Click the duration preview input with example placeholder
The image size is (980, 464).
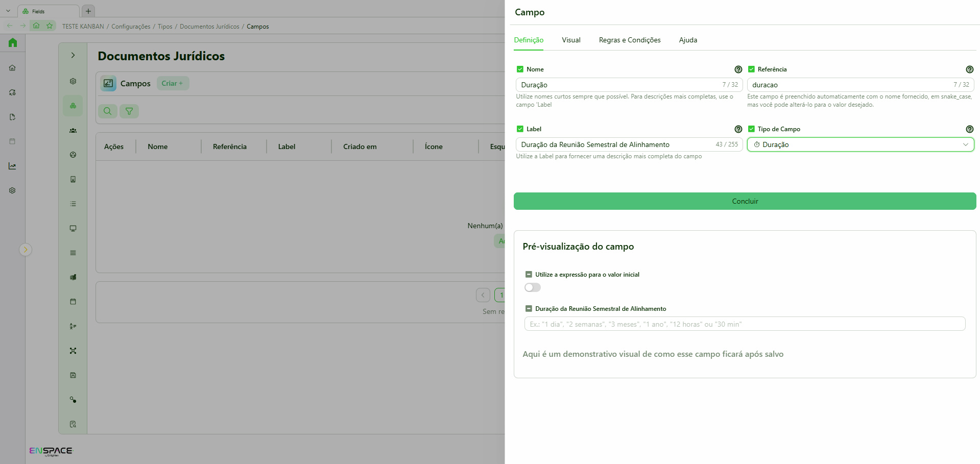pos(745,324)
